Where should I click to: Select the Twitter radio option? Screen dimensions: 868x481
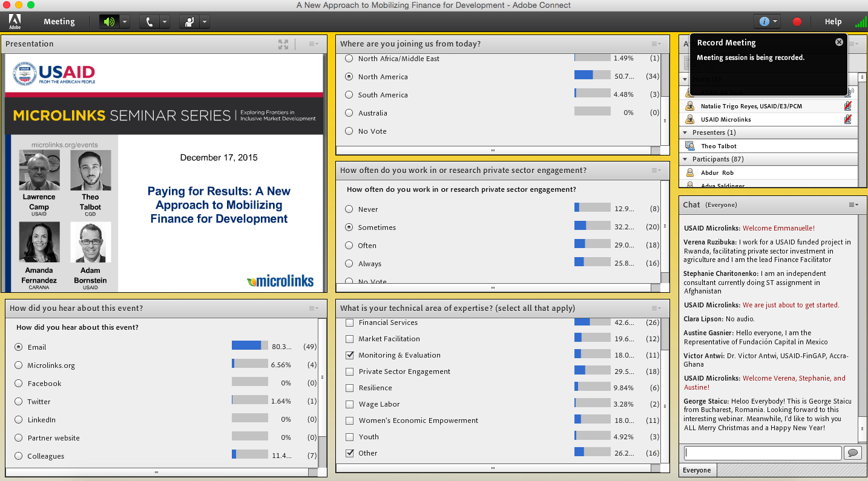(19, 402)
